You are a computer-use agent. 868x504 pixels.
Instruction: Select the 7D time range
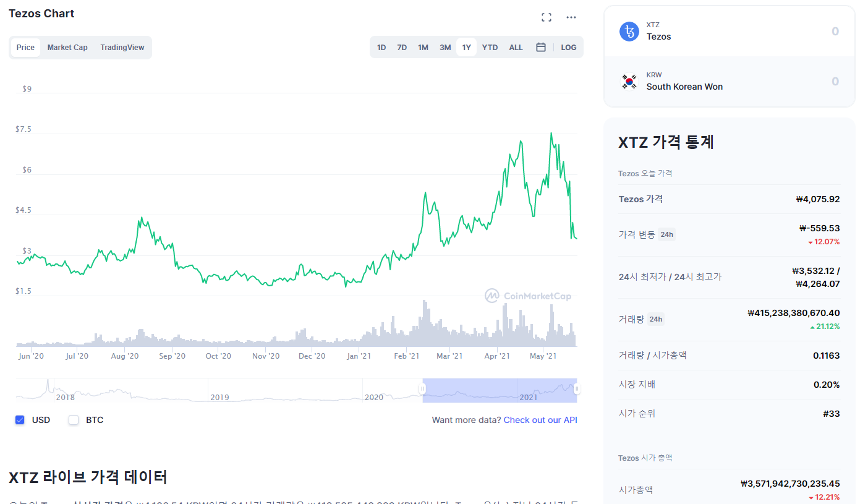(x=402, y=48)
